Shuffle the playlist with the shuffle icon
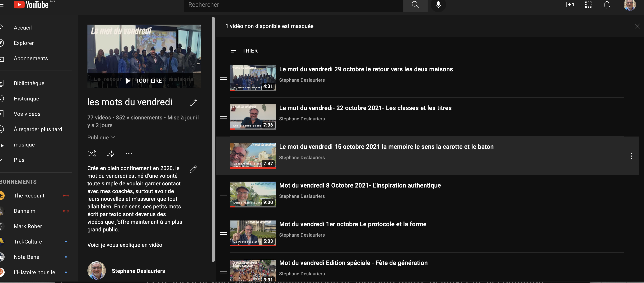Viewport: 644px width, 283px height. pos(92,154)
